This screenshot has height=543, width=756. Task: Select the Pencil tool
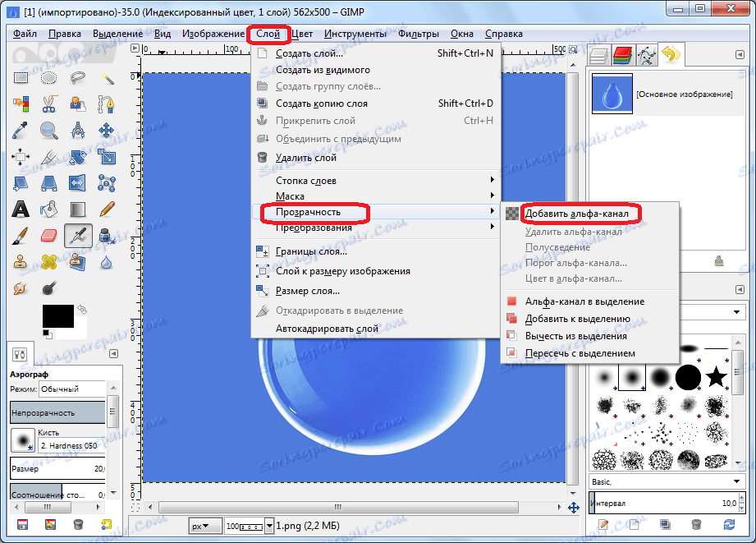point(107,209)
